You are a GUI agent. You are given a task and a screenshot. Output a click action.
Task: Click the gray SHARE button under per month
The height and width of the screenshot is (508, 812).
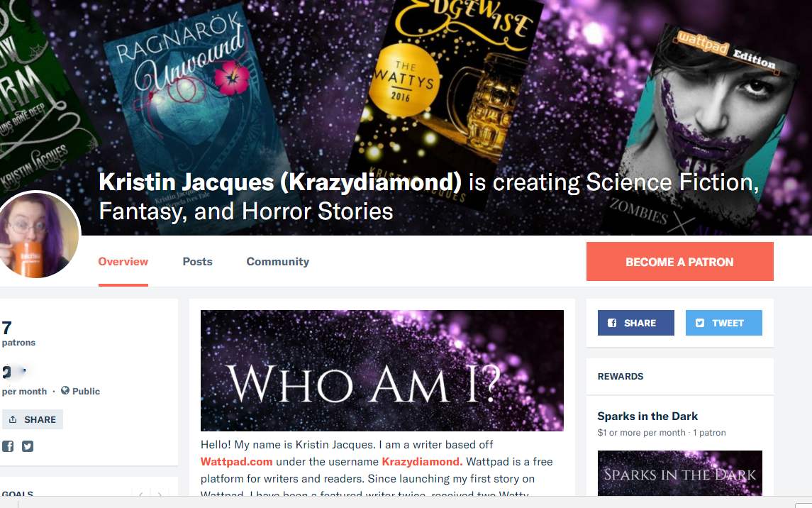pos(32,419)
